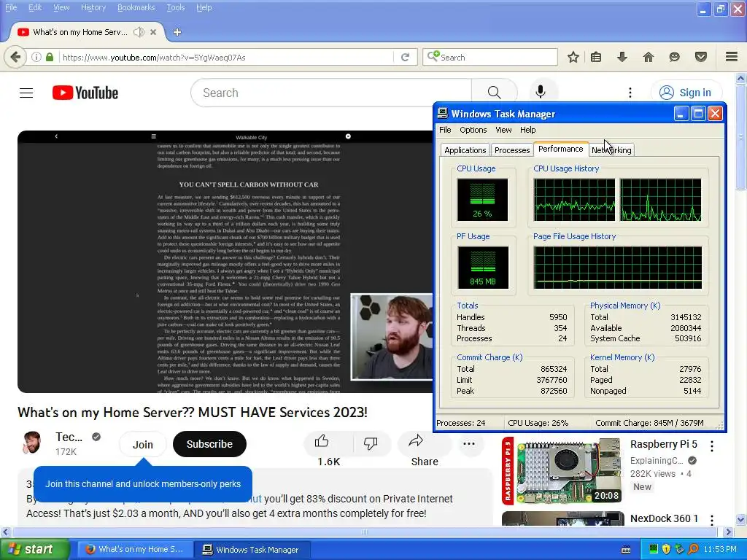This screenshot has height=560, width=747.
Task: Open the Firefox hamburger menu
Action: pos(732,57)
